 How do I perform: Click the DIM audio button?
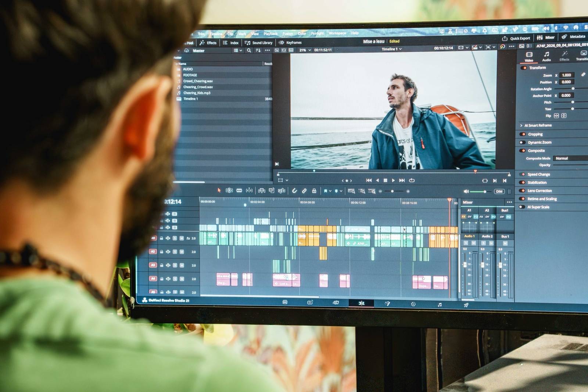click(x=499, y=192)
